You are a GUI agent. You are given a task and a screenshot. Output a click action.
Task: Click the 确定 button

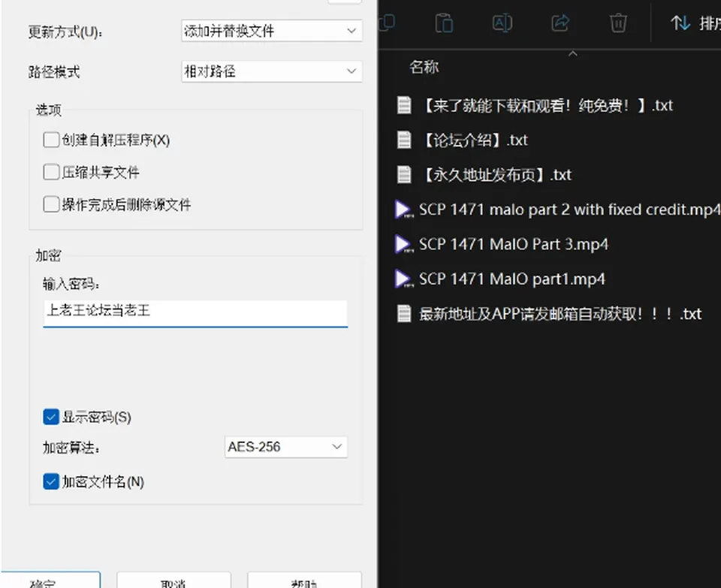pos(50,580)
